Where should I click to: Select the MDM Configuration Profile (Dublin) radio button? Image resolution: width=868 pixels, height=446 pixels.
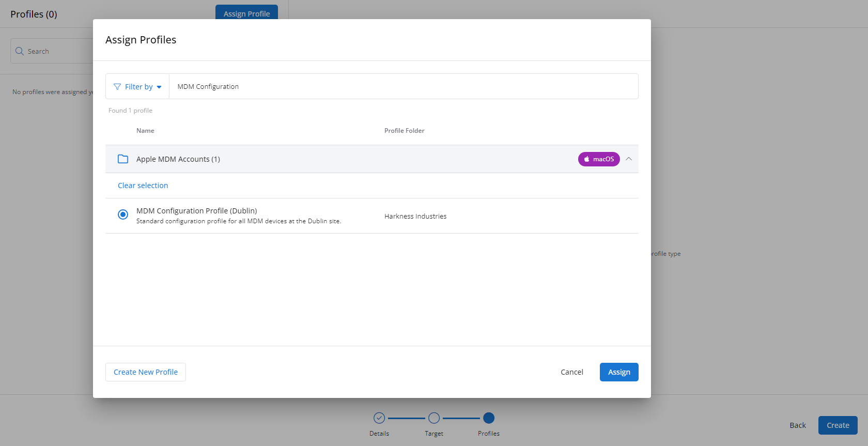point(123,214)
